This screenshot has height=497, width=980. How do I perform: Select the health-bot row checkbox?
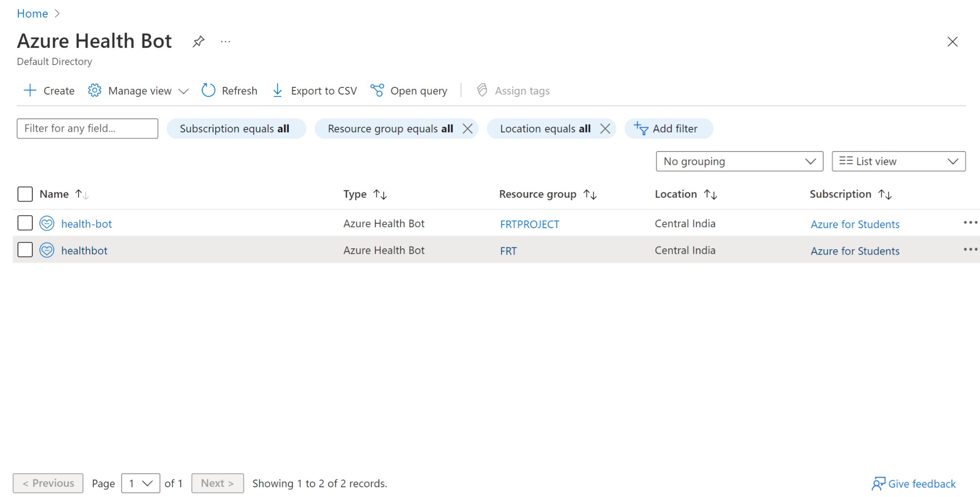pyautogui.click(x=25, y=223)
